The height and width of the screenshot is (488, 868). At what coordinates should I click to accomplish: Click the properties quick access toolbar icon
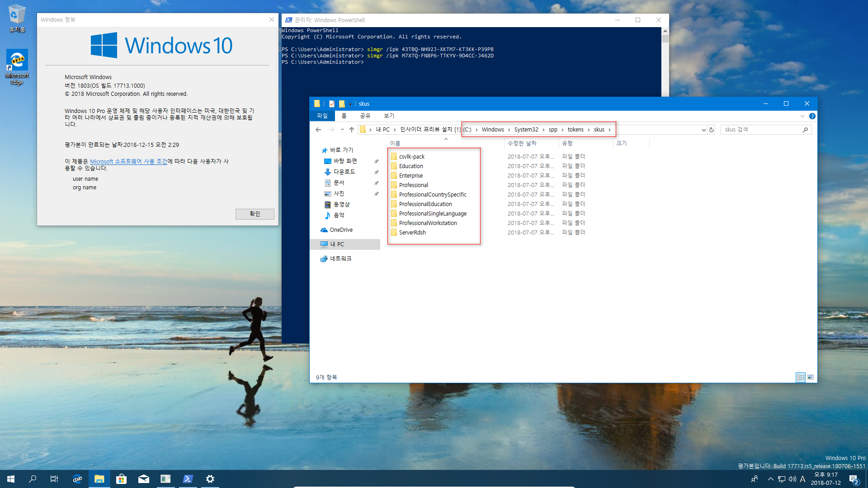tap(332, 104)
